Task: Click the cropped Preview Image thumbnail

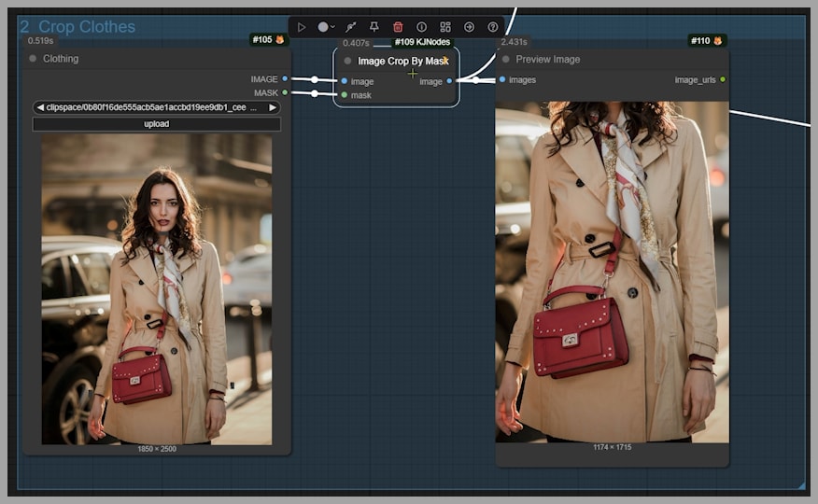Action: point(612,271)
